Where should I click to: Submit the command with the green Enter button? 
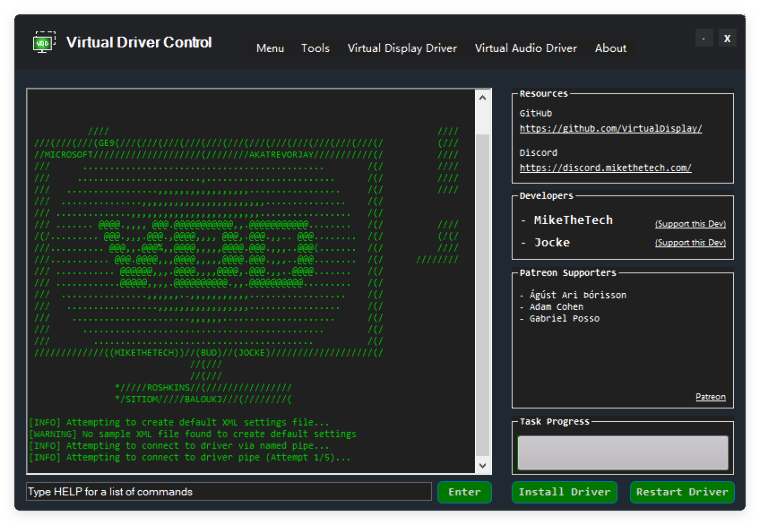[464, 492]
